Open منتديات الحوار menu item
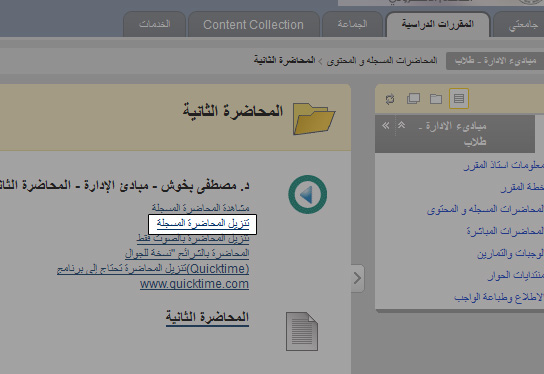Image resolution: width=544 pixels, height=374 pixels. click(x=516, y=275)
